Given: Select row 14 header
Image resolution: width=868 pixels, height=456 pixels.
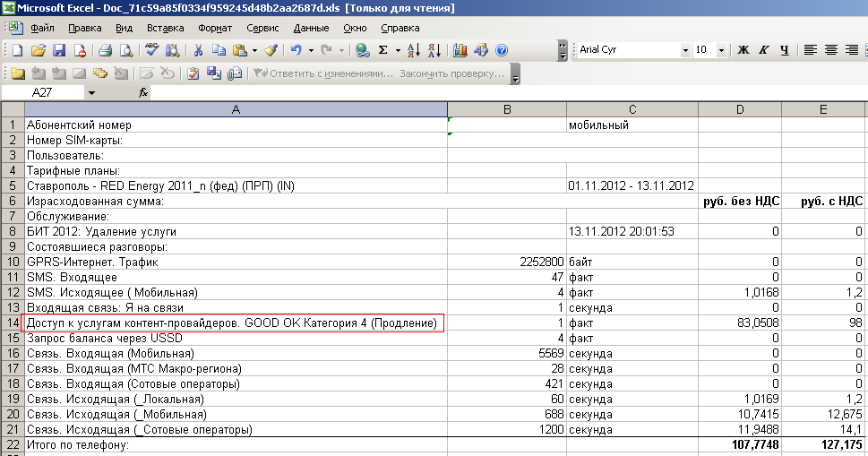Looking at the screenshot, I should (13, 323).
